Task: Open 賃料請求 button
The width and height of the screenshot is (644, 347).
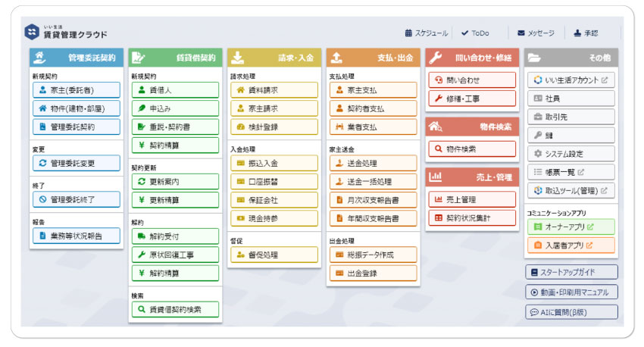Action: (274, 90)
